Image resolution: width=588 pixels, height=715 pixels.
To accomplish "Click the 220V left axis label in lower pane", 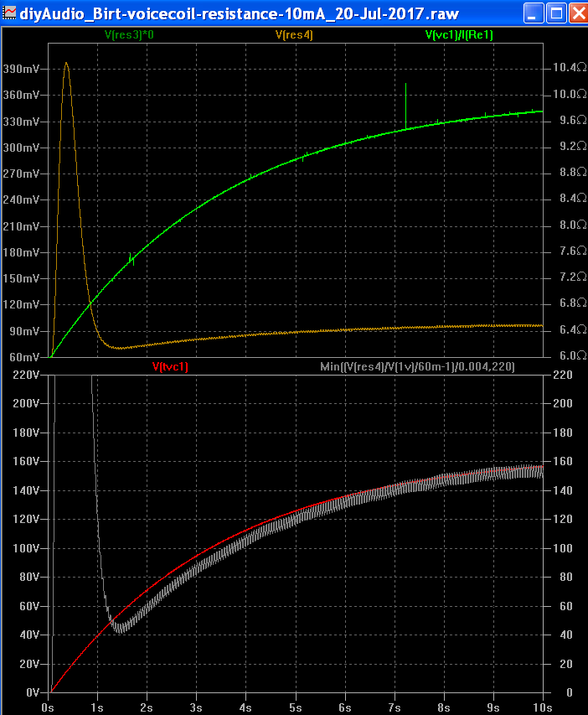I will (26, 375).
